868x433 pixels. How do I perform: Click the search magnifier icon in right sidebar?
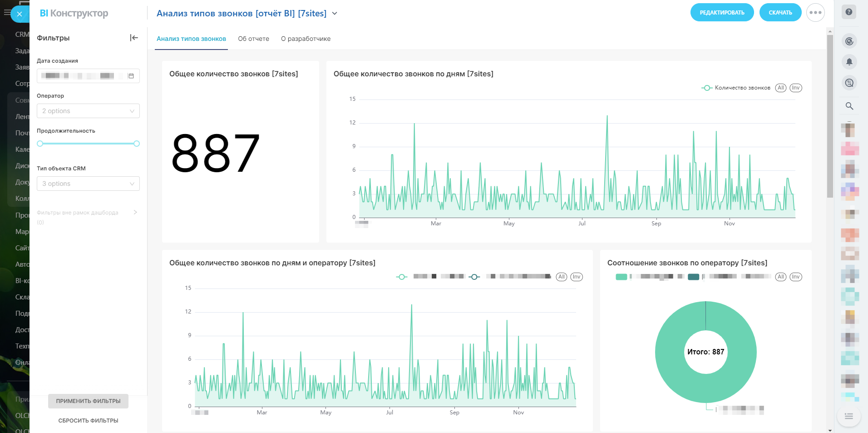click(x=849, y=106)
